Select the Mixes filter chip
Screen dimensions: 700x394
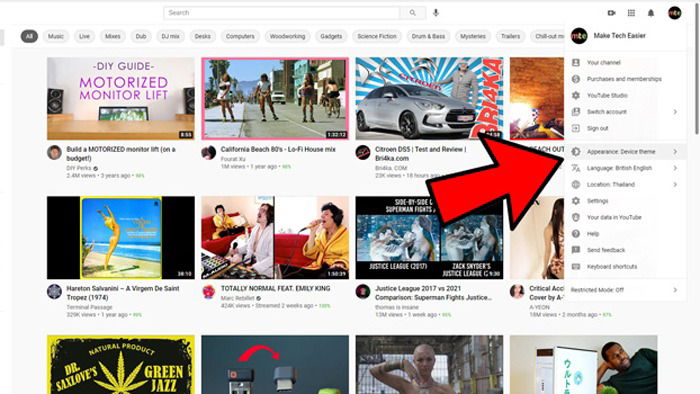[112, 36]
